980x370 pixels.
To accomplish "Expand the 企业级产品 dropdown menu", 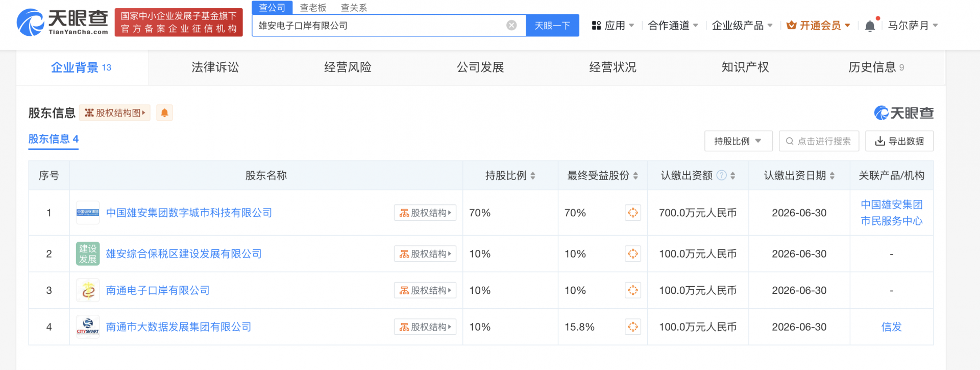I will point(742,26).
